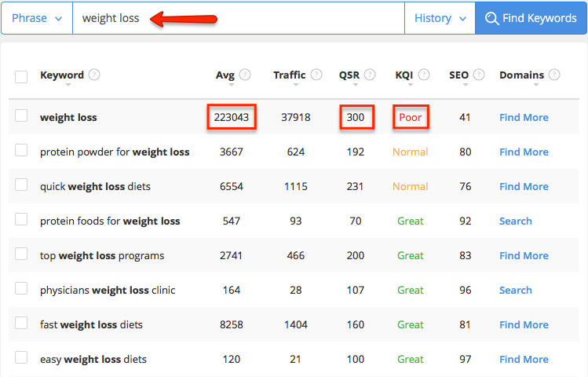Click the KQI help question mark
This screenshot has width=588, height=377.
(x=424, y=75)
